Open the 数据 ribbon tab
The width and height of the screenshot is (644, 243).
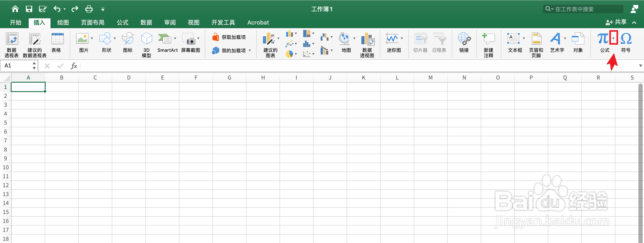(x=146, y=23)
